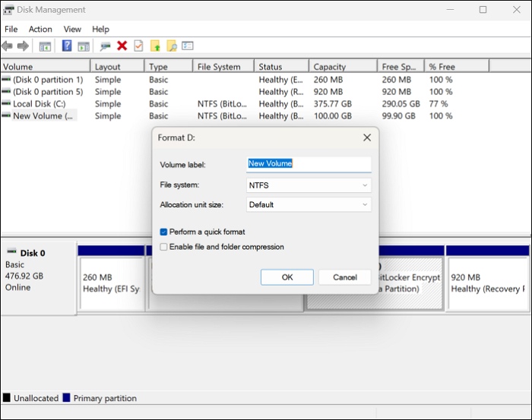Uncheck Perform a quick format
Viewport: 532px width, 420px height.
[164, 232]
